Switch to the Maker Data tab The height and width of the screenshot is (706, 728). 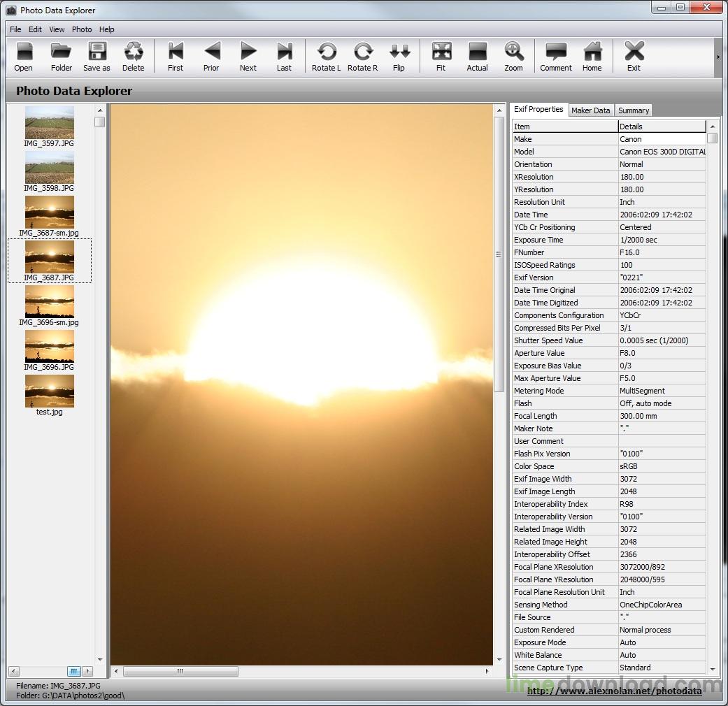590,110
